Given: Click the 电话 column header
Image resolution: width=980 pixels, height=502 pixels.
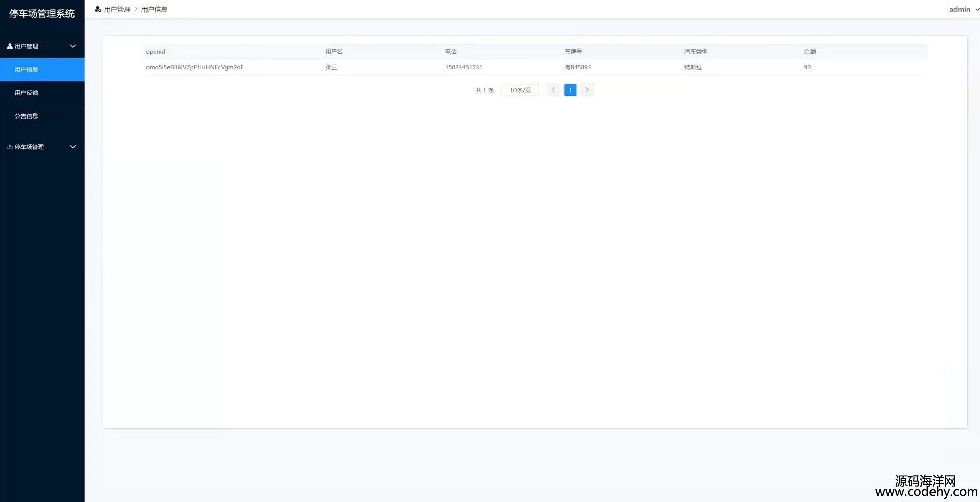Looking at the screenshot, I should click(451, 52).
